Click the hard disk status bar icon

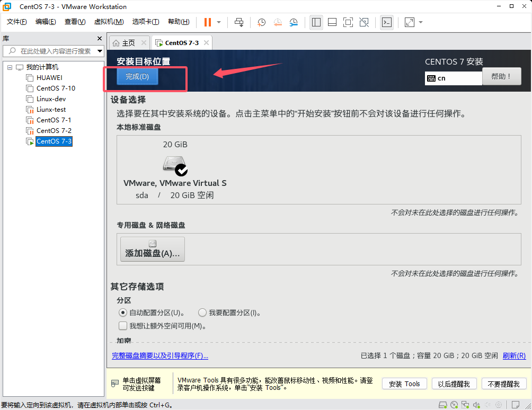[x=443, y=405]
